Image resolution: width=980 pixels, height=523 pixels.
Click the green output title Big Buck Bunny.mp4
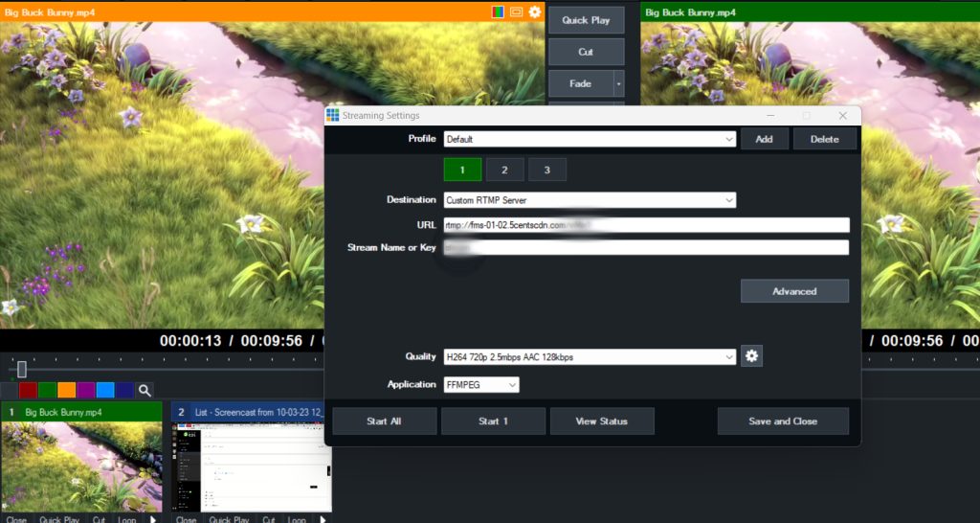pyautogui.click(x=691, y=12)
